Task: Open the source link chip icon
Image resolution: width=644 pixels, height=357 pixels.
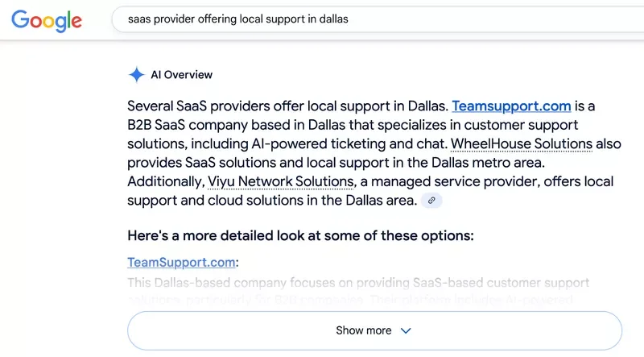Action: pyautogui.click(x=432, y=200)
